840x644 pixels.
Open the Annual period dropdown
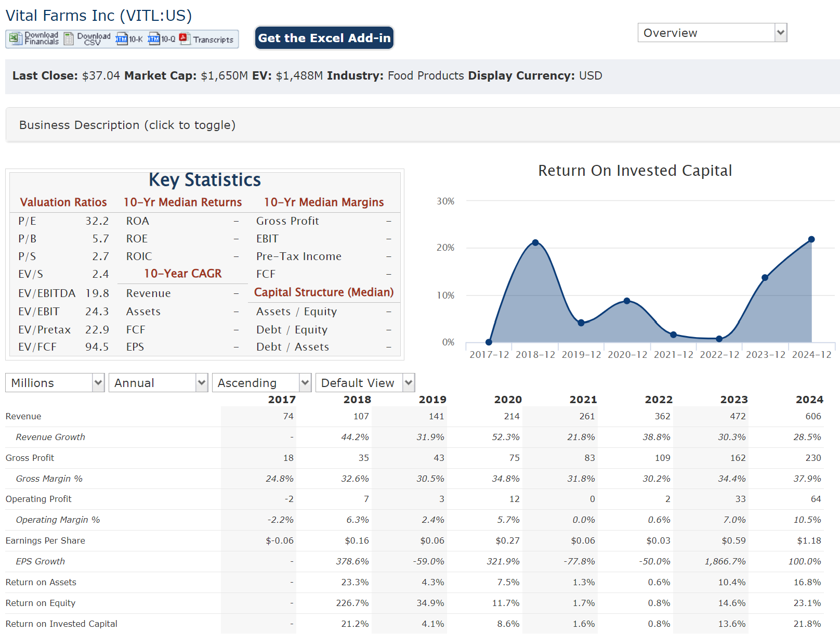pyautogui.click(x=158, y=383)
